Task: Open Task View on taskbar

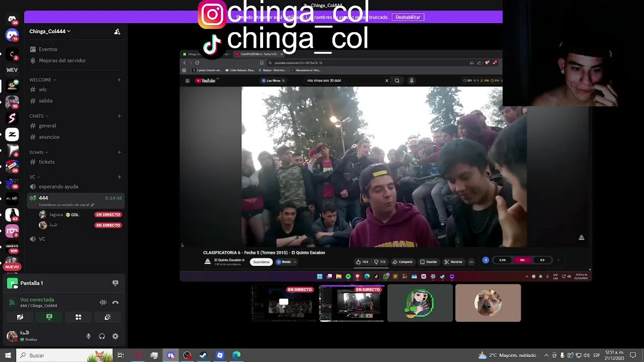Action: tap(121, 355)
